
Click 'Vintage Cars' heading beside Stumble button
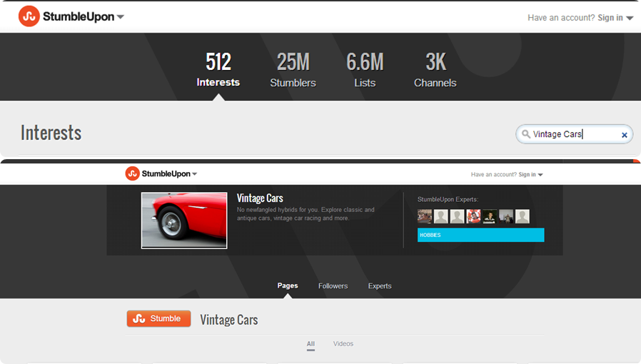229,320
